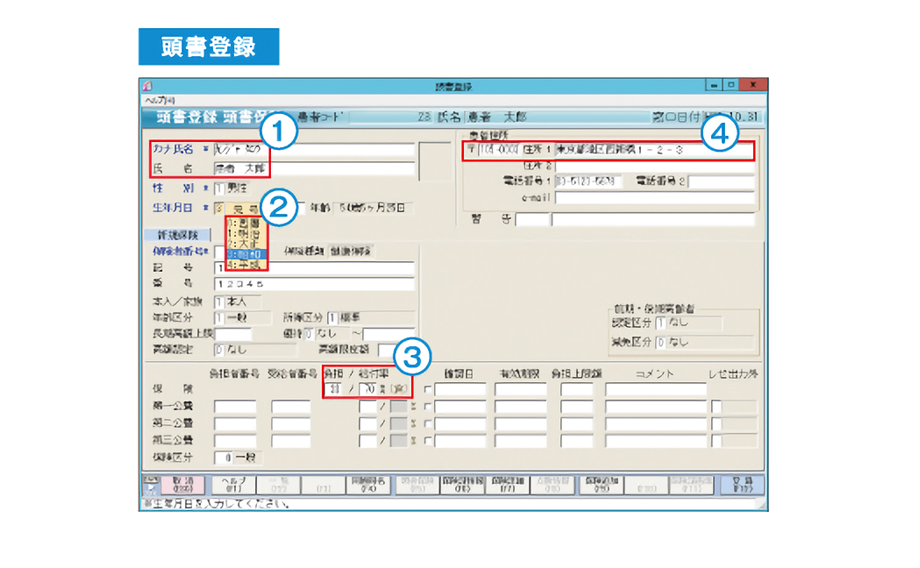Open the ヘルプ menu in menu bar
This screenshot has width=920, height=568.
point(155,102)
